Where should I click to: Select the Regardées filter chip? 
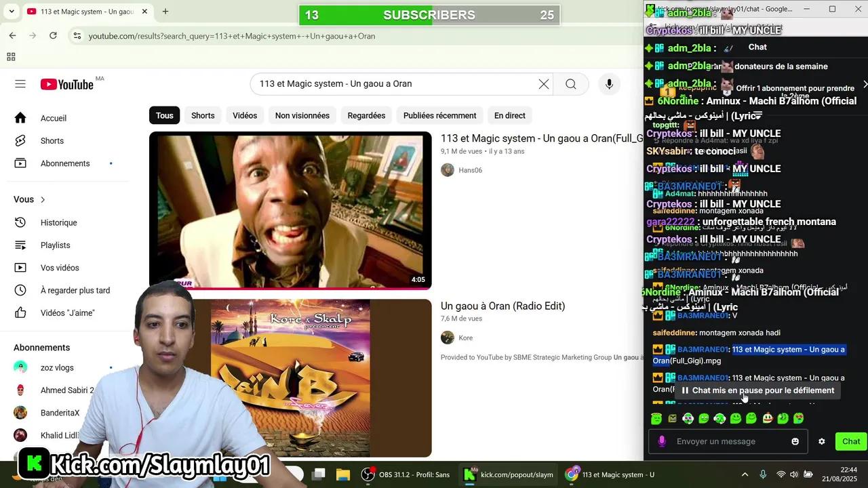(x=366, y=115)
